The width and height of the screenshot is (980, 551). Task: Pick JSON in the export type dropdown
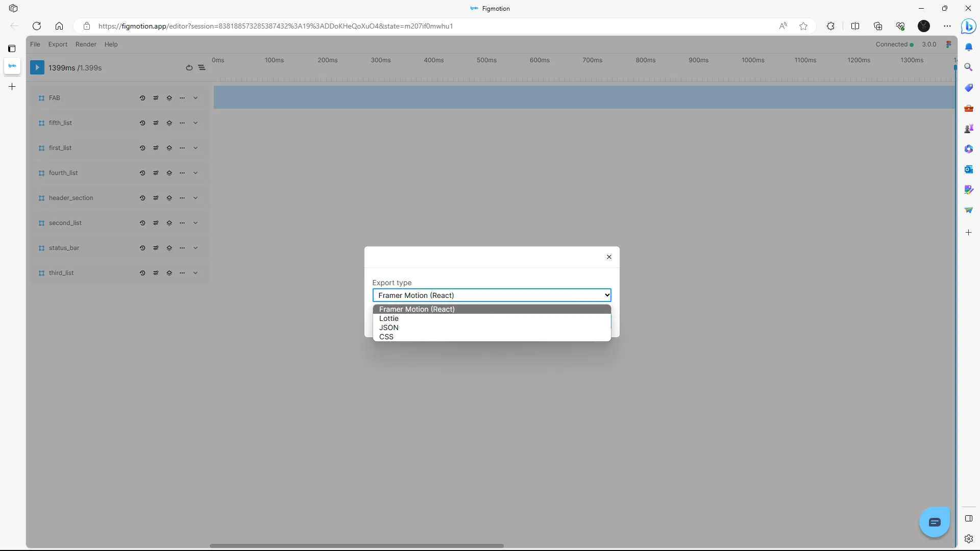(x=389, y=328)
